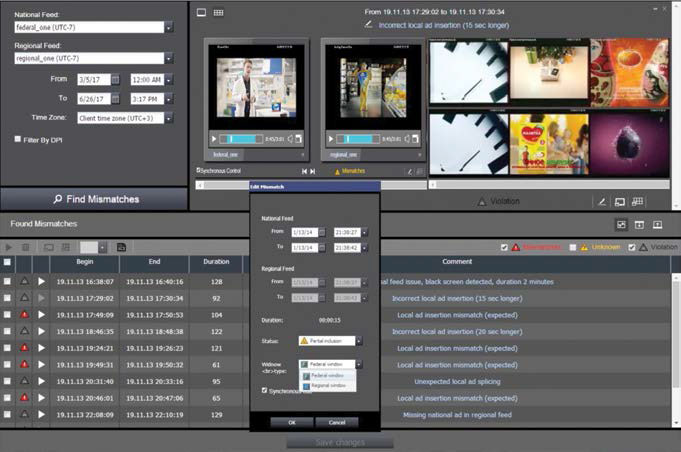
Task: Play the federal_one video preview
Action: coord(214,139)
